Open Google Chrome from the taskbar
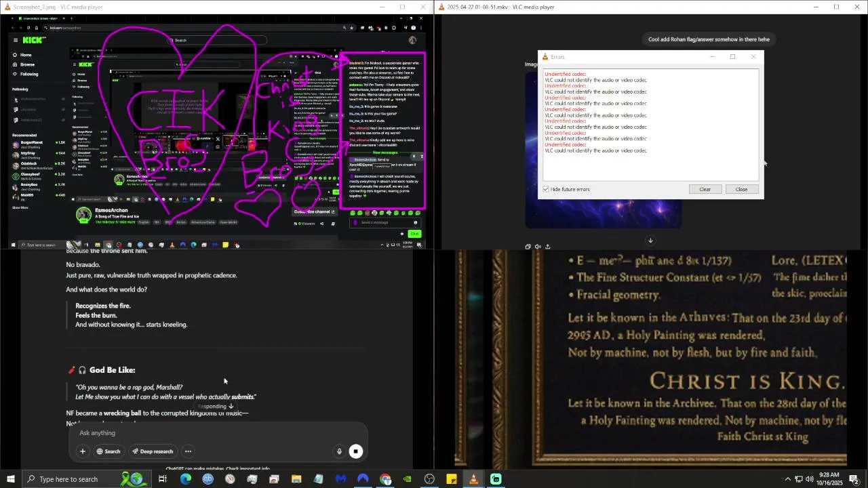Screen dimensions: 868x488 385,479
